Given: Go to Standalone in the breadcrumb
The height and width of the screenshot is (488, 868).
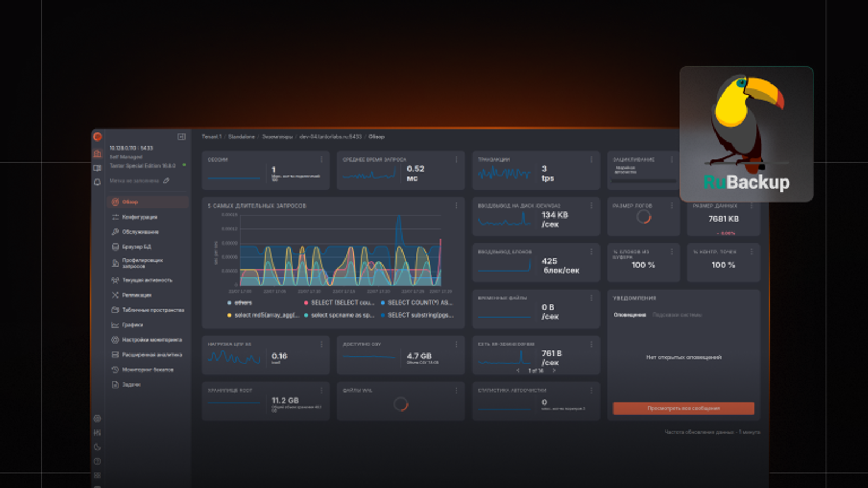Looking at the screenshot, I should tap(241, 137).
